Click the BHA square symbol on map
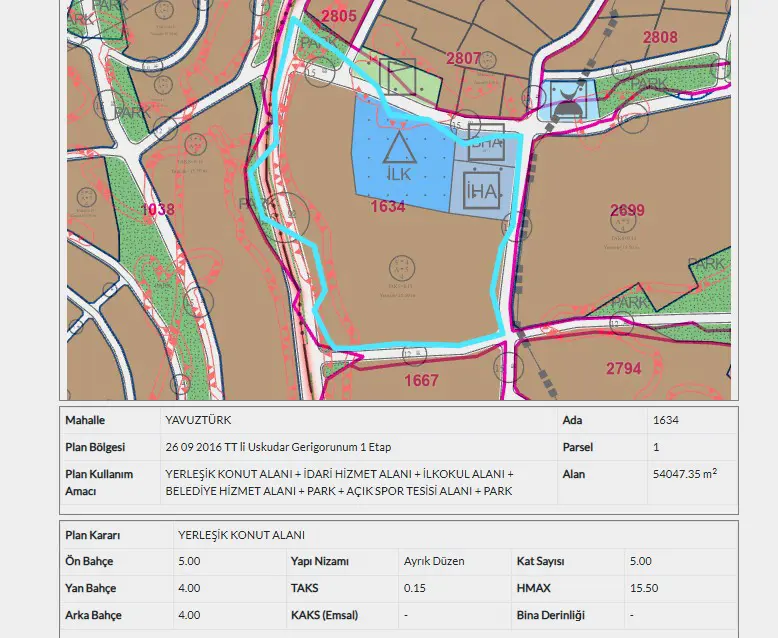The image size is (778, 638). (486, 142)
